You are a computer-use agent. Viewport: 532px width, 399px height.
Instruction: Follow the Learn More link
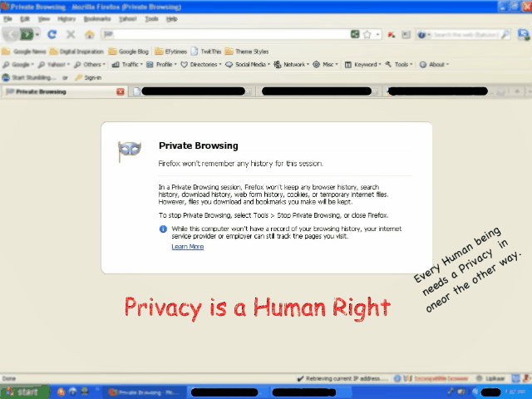pyautogui.click(x=188, y=247)
